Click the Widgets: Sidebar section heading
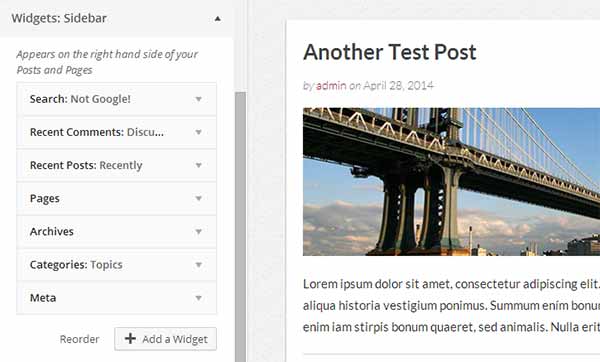Image resolution: width=600 pixels, height=362 pixels. tap(59, 18)
